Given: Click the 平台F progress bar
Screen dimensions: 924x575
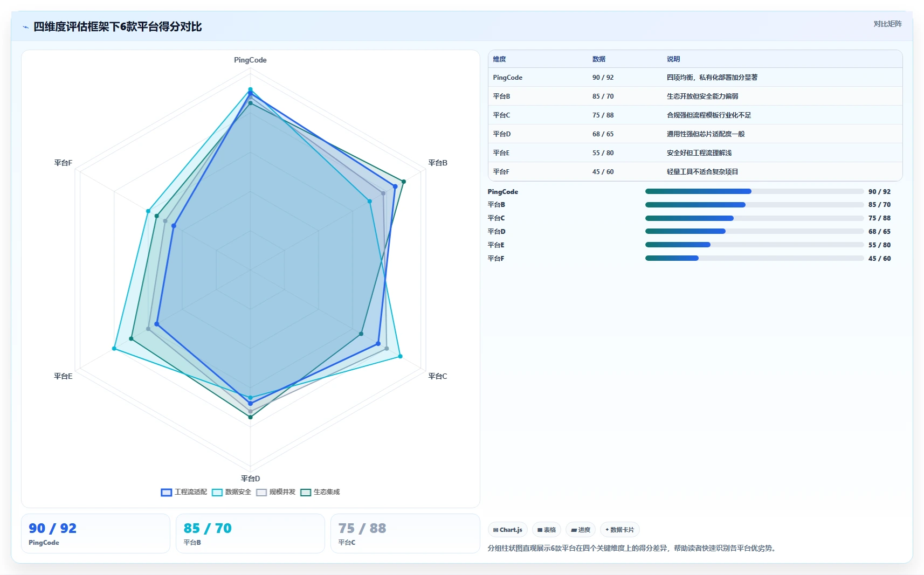Looking at the screenshot, I should (755, 258).
